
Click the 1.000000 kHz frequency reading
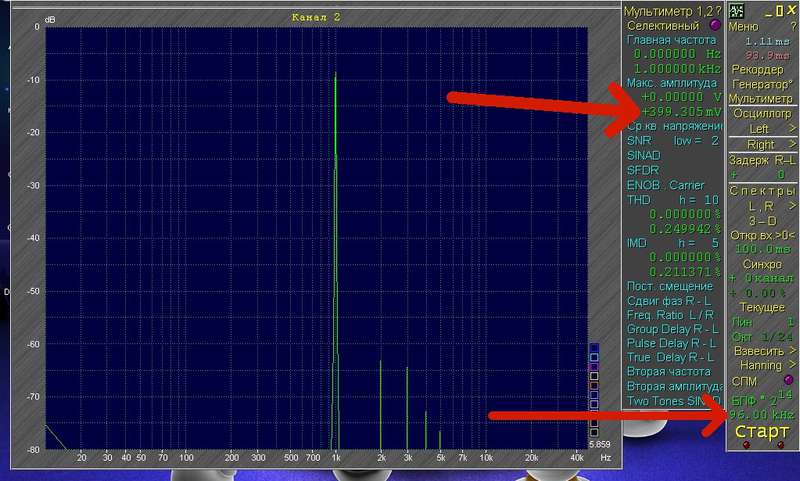click(x=677, y=68)
